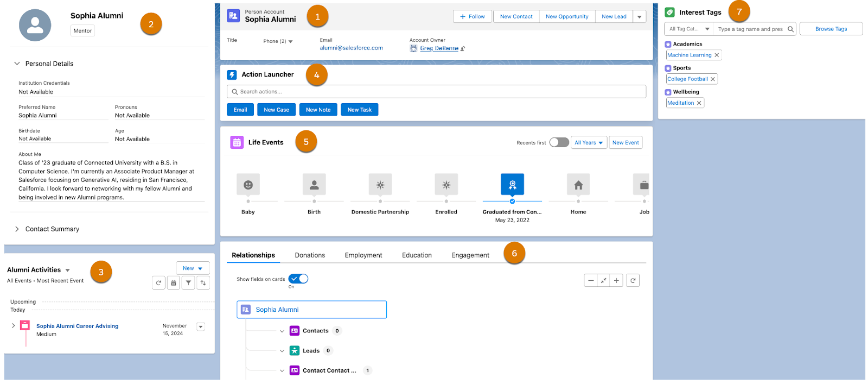
Task: Click the Leads node icon
Action: [295, 351]
